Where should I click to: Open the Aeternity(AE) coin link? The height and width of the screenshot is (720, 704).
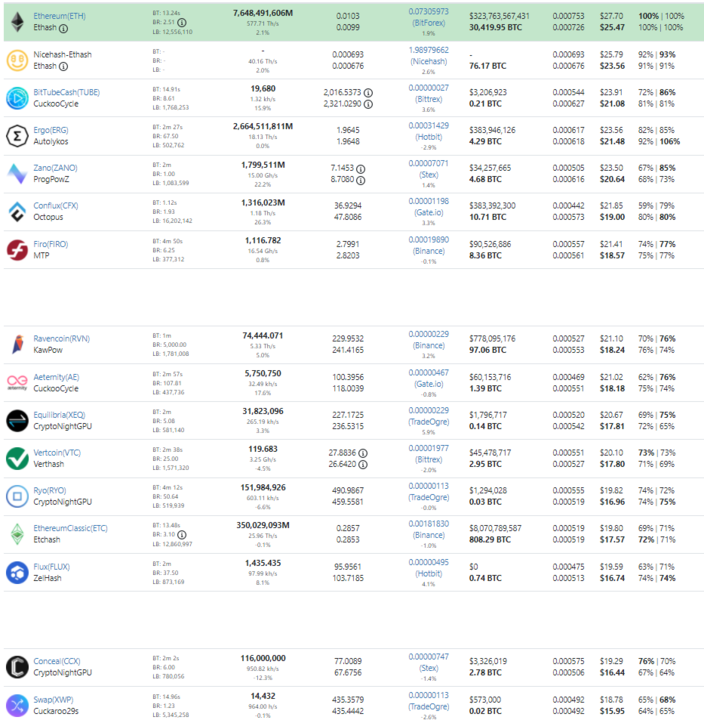[56, 377]
